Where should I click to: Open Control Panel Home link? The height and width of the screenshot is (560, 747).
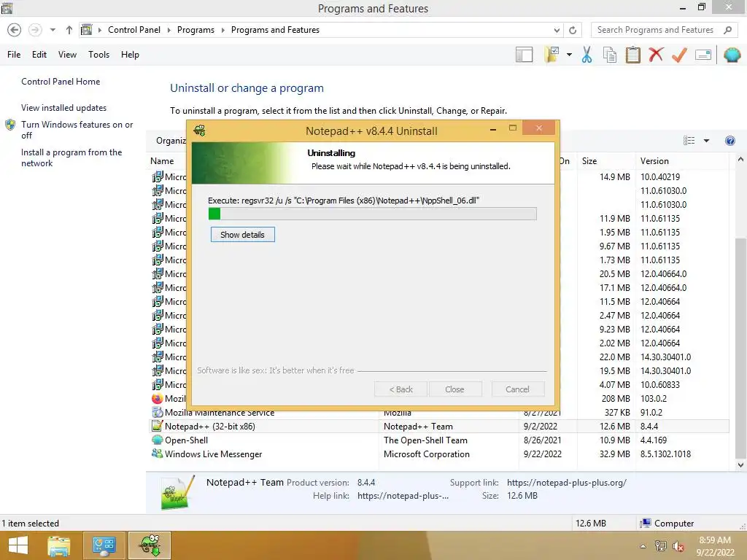coord(61,82)
